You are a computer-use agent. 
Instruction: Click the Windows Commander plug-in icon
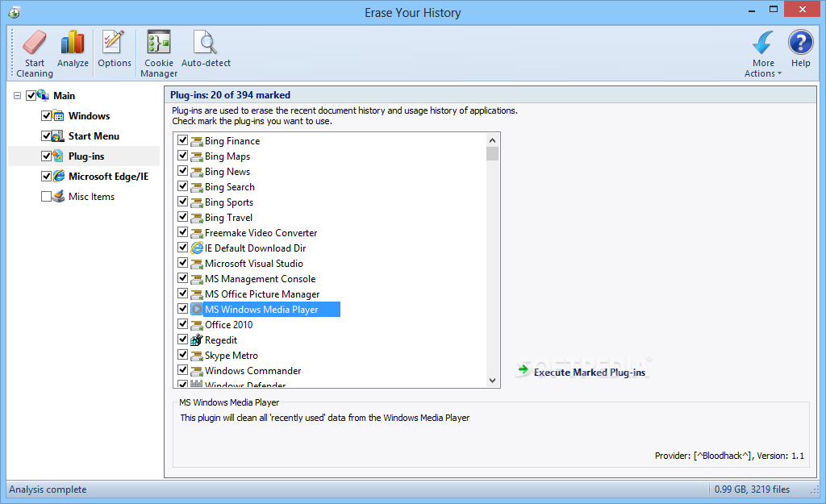coord(197,371)
